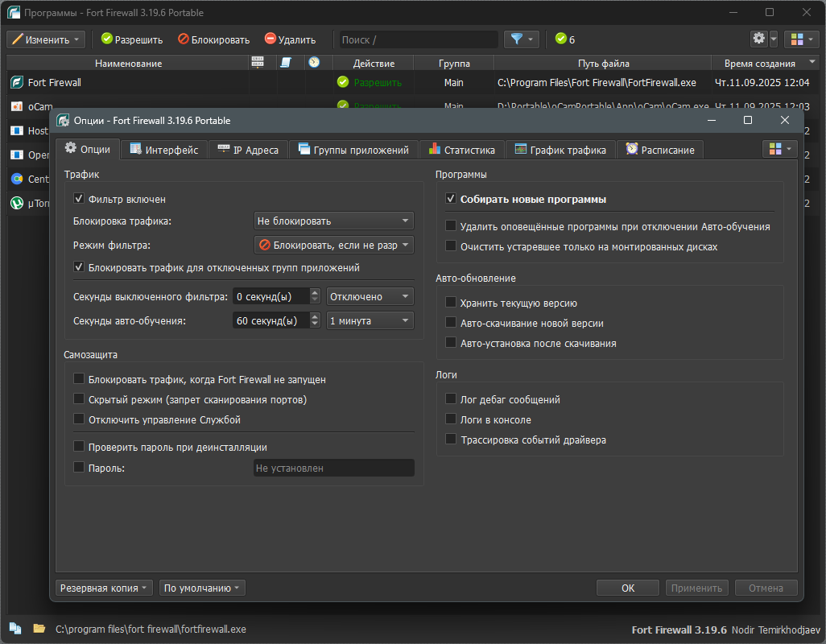Click the rule column header icon
Viewport: 826px width, 644px height.
pos(286,63)
